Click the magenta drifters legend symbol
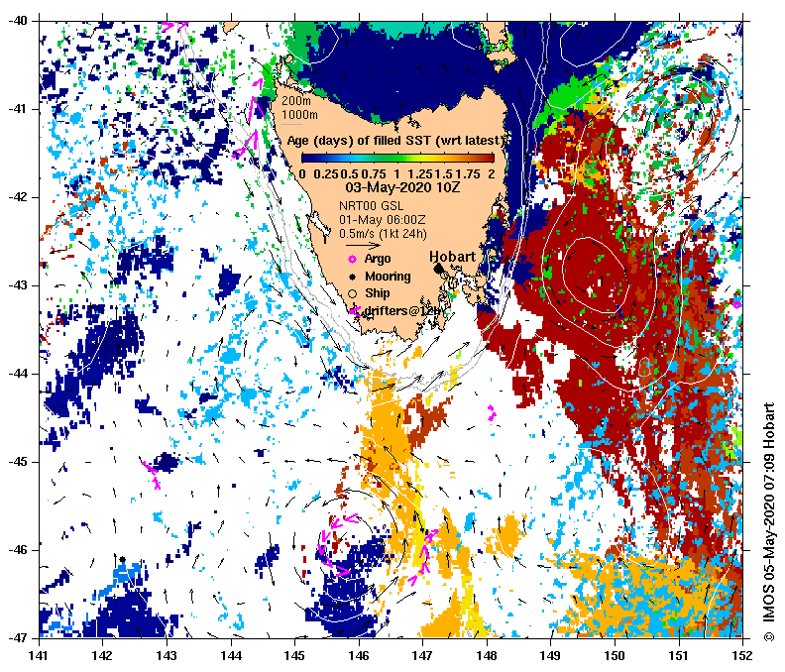Screen dimensions: 785x672 coord(354,311)
